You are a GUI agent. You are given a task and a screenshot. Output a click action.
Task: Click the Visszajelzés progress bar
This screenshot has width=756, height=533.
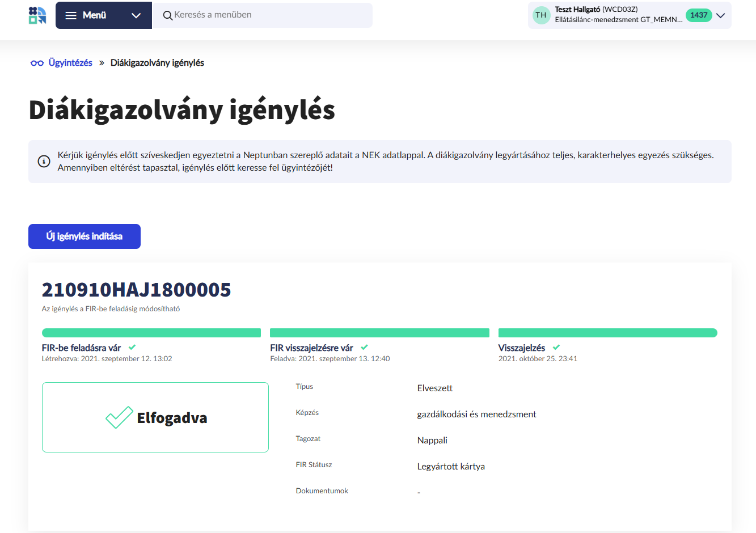click(607, 333)
